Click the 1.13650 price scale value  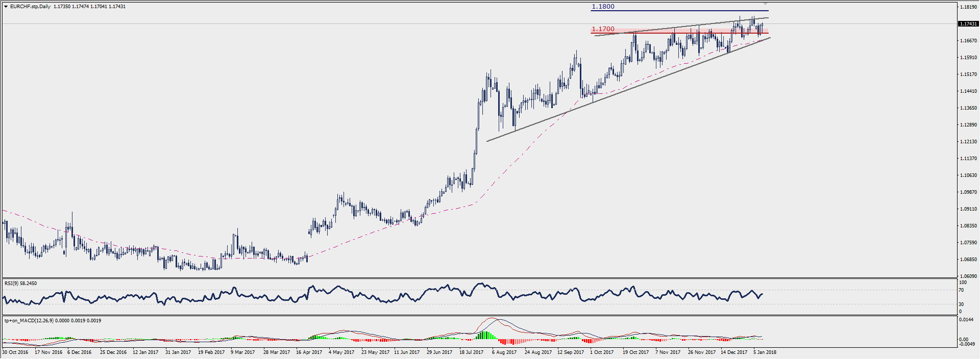968,108
